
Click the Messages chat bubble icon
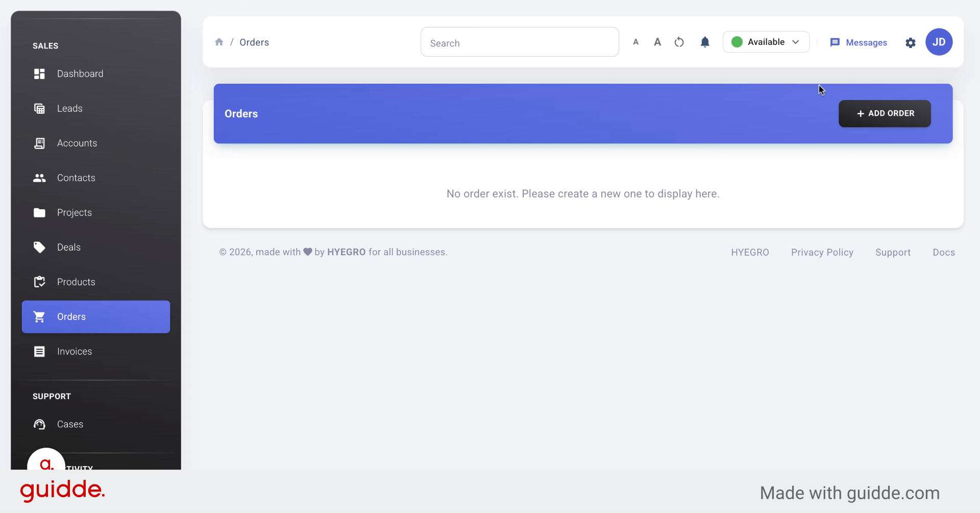(x=835, y=42)
